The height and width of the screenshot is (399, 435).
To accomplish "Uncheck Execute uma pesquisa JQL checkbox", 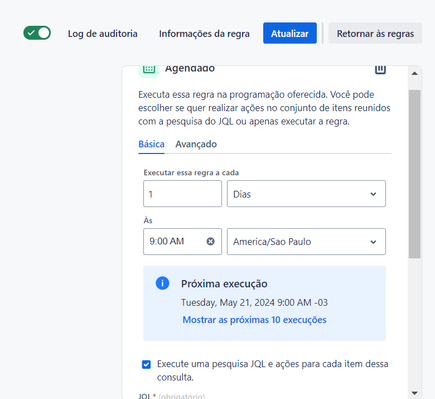I will click(146, 364).
